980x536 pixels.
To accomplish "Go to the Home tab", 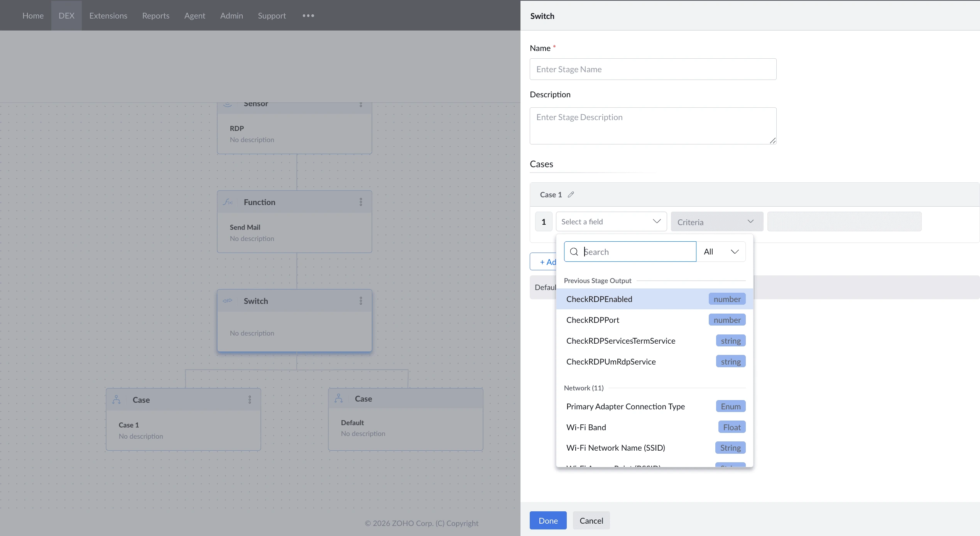I will pyautogui.click(x=33, y=15).
